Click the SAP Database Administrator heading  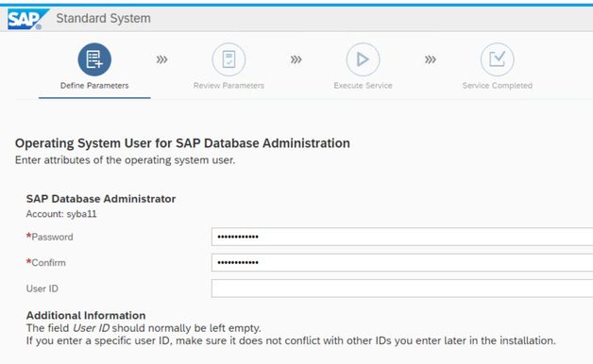pyautogui.click(x=101, y=199)
